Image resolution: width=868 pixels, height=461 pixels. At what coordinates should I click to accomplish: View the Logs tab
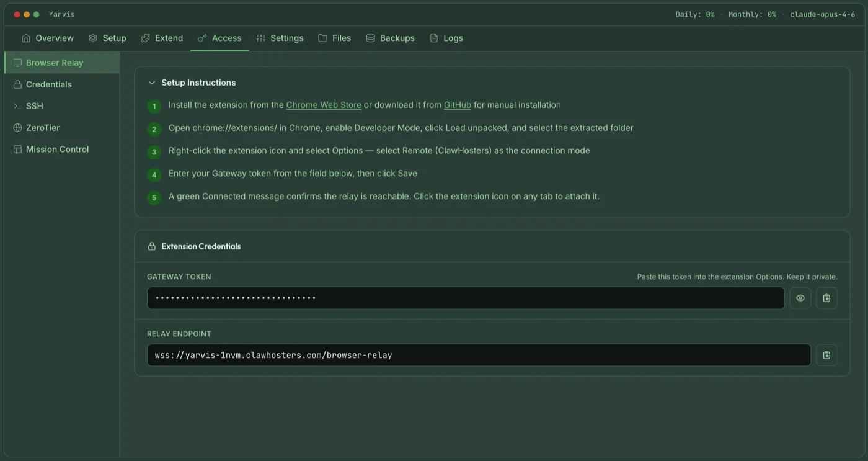(446, 38)
